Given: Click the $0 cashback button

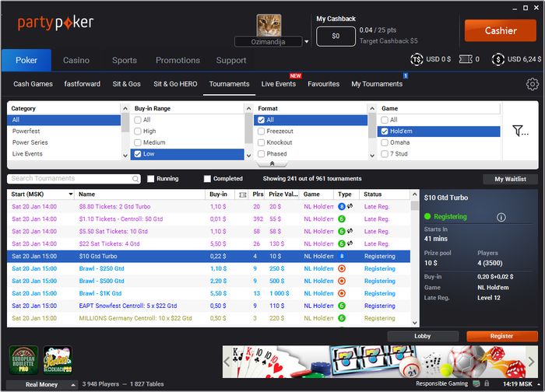Looking at the screenshot, I should point(336,36).
